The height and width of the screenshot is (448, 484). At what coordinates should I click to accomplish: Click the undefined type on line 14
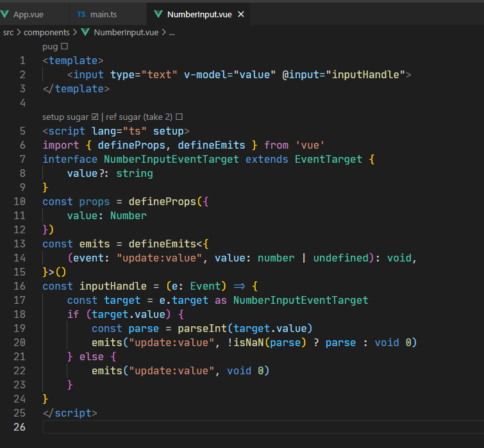click(341, 258)
